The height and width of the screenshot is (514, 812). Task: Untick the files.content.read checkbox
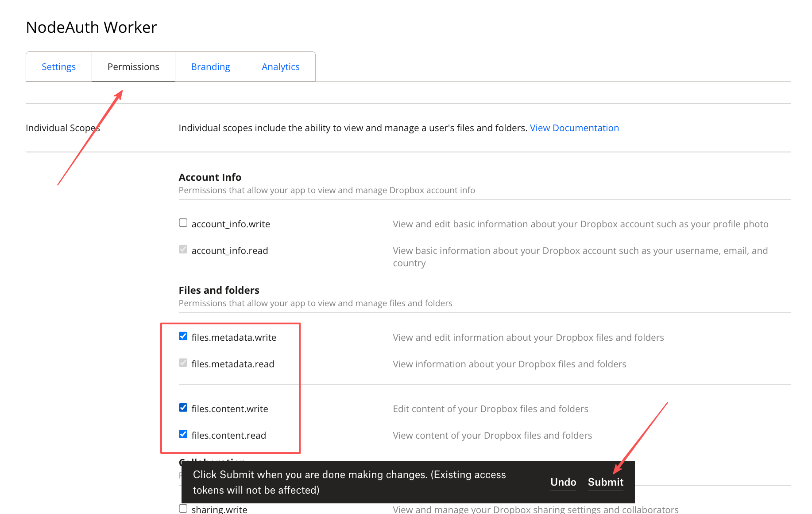point(183,434)
